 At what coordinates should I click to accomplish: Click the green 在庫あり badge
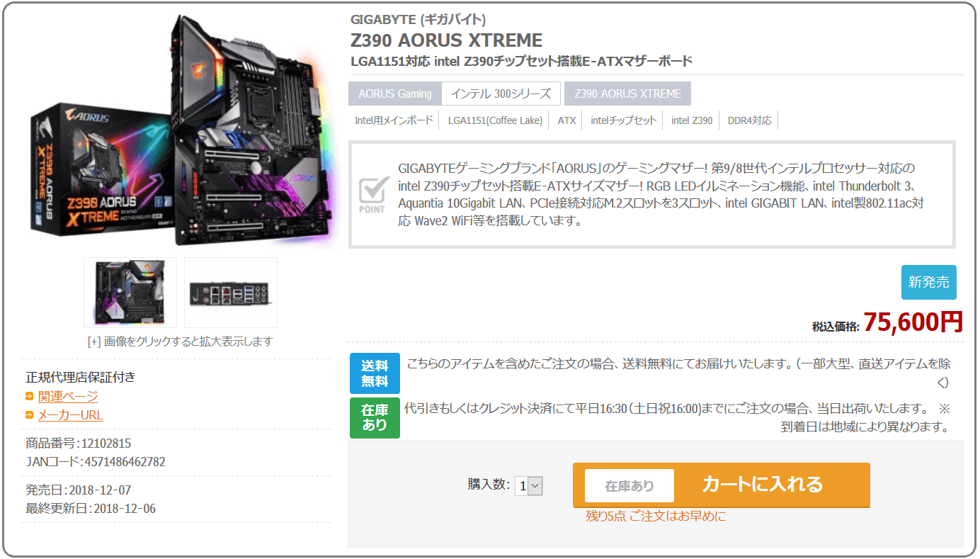point(375,418)
